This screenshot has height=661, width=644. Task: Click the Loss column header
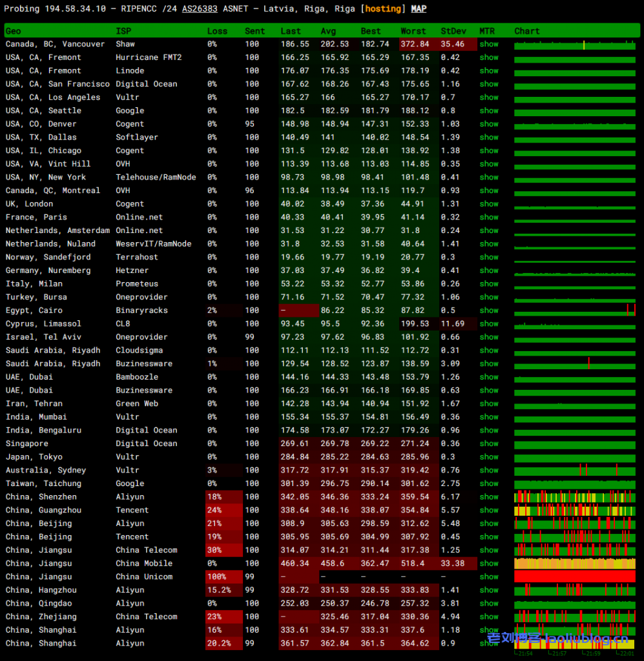point(217,31)
